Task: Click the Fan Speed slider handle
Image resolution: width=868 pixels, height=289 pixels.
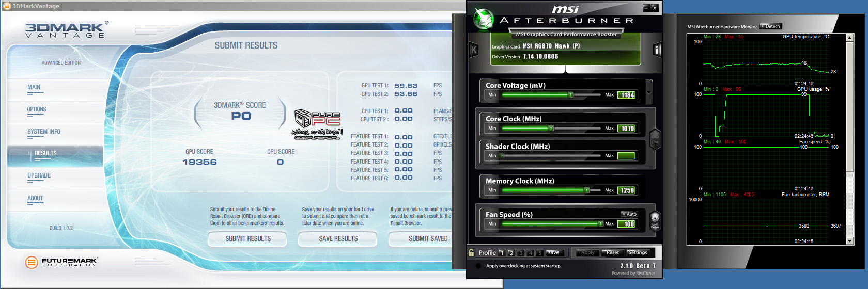Action: [x=601, y=223]
